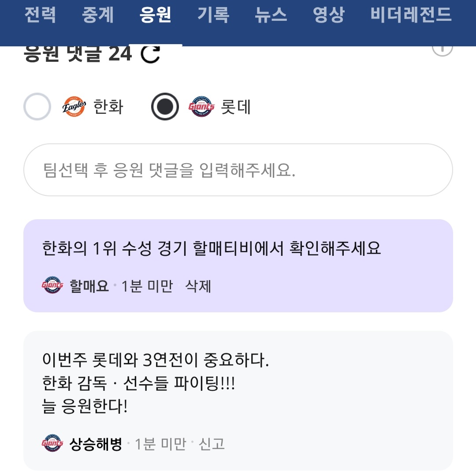Open the 전력 tab

click(x=40, y=15)
